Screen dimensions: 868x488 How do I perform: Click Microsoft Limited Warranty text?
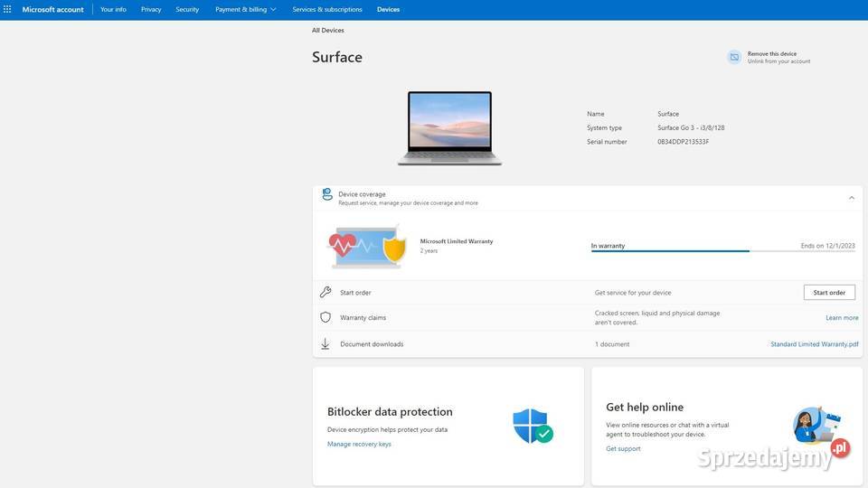click(x=456, y=241)
